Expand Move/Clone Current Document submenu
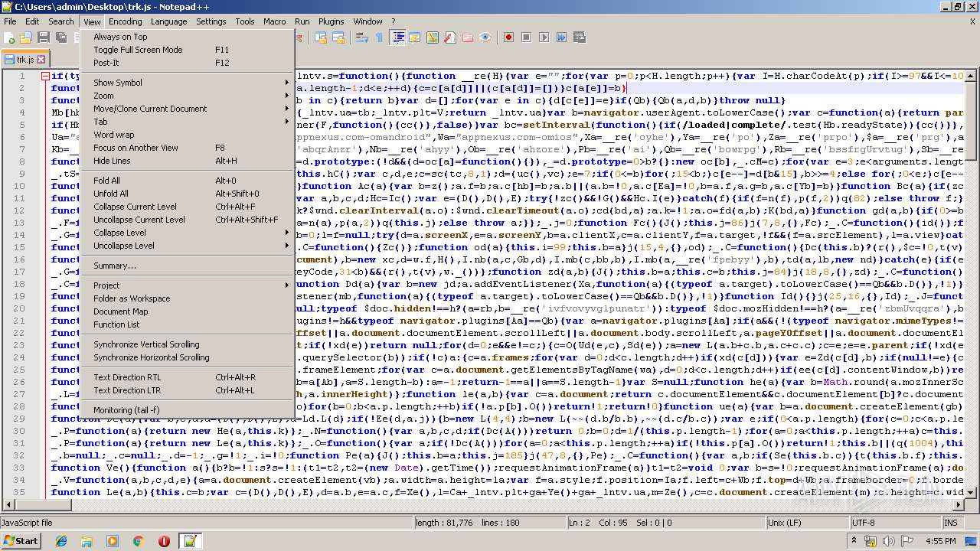 point(188,109)
